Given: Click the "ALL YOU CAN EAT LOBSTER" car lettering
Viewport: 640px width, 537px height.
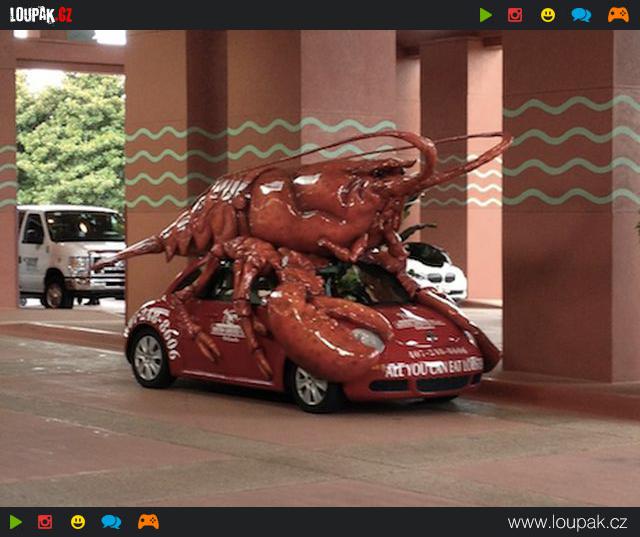Looking at the screenshot, I should pos(433,366).
